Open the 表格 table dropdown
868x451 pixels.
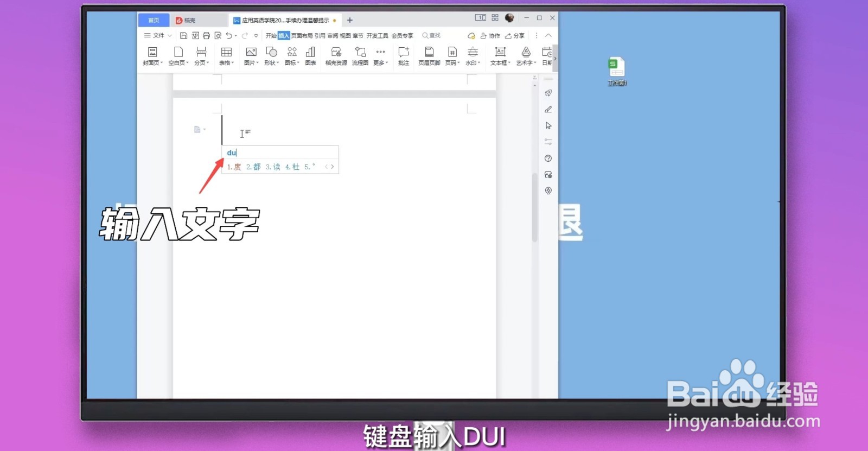(x=226, y=56)
